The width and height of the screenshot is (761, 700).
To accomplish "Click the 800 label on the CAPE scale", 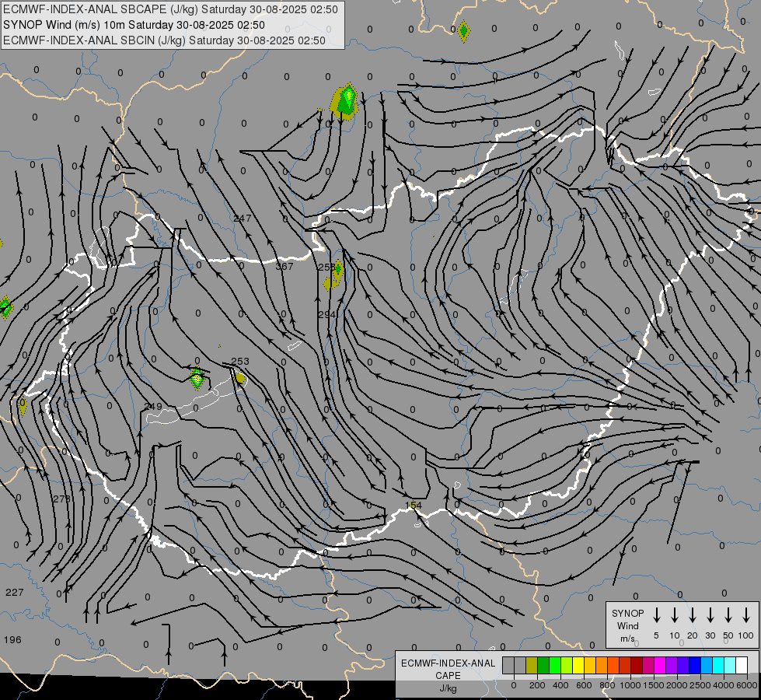I will [607, 685].
